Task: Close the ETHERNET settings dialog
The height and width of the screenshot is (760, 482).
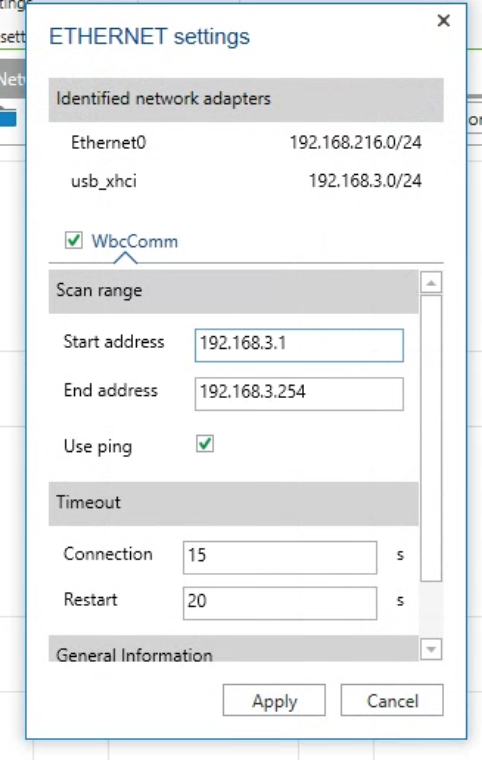Action: click(443, 20)
